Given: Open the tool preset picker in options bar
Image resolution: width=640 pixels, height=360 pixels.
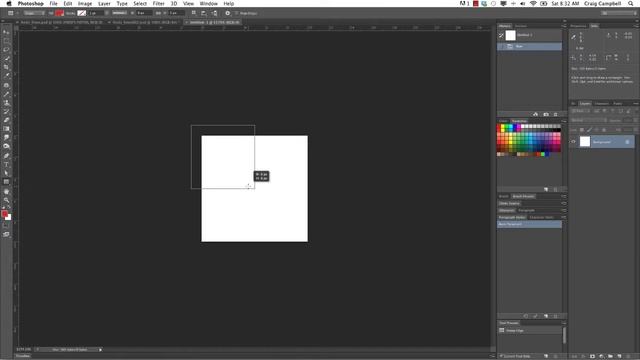Looking at the screenshot, I should point(12,13).
